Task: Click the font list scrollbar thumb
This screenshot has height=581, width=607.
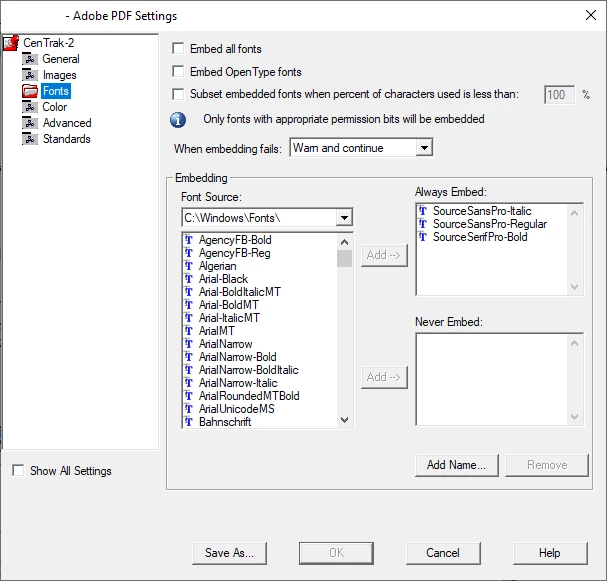Action: tap(345, 259)
